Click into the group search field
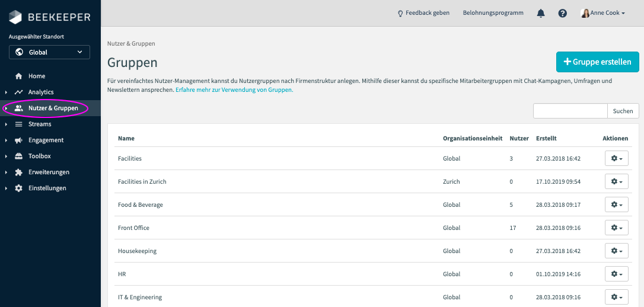644x307 pixels. [x=570, y=111]
